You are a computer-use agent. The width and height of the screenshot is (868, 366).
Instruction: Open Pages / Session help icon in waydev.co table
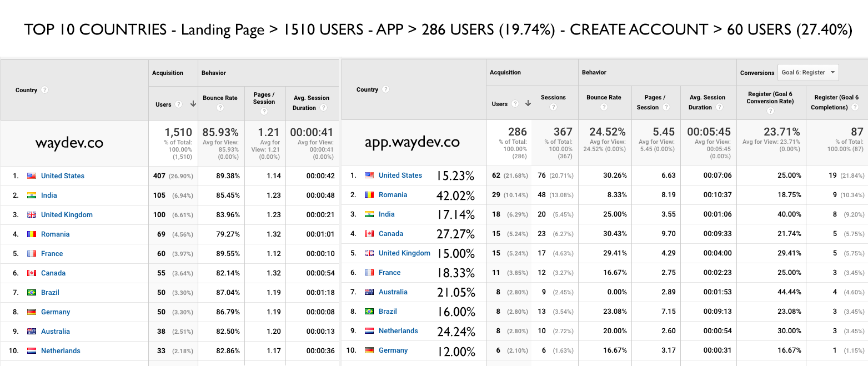point(264,111)
